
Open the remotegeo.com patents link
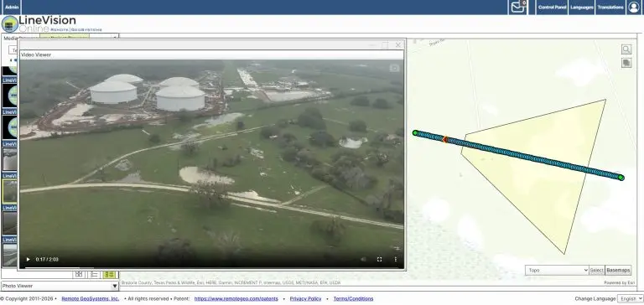tap(236, 299)
